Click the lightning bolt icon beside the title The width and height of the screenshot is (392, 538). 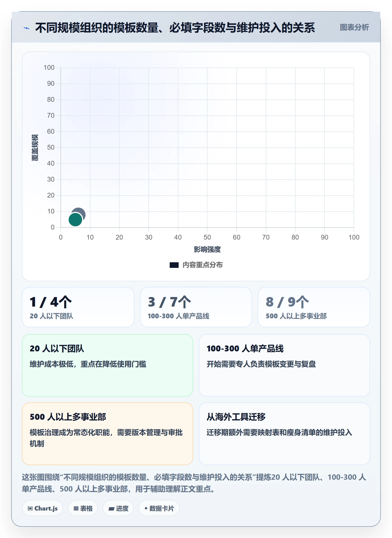[27, 28]
